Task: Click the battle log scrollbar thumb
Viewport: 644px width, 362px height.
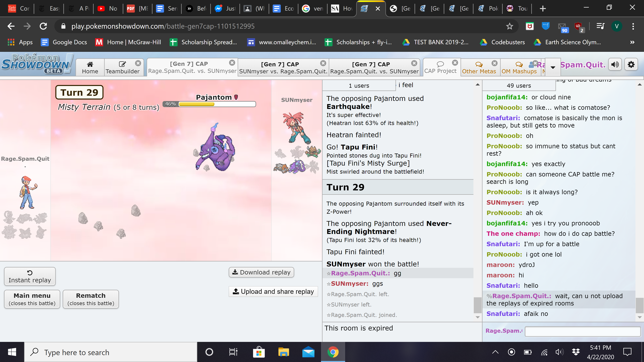Action: (x=477, y=305)
